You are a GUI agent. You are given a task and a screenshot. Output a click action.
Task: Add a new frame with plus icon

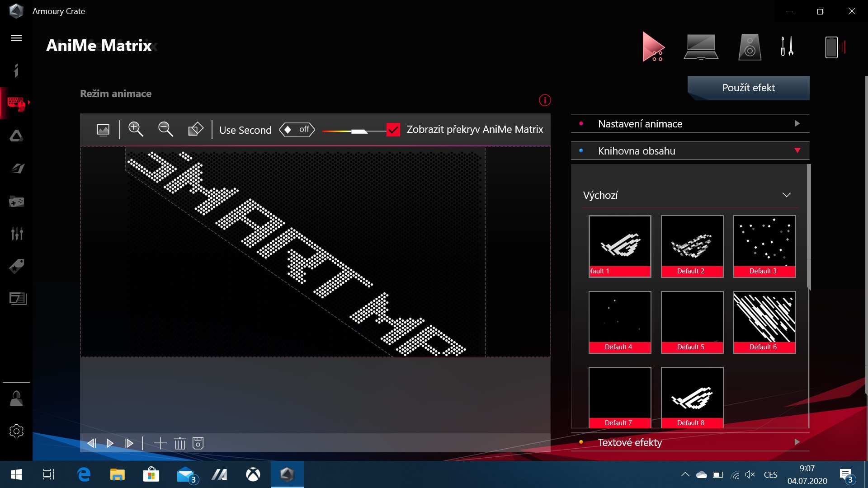tap(160, 443)
